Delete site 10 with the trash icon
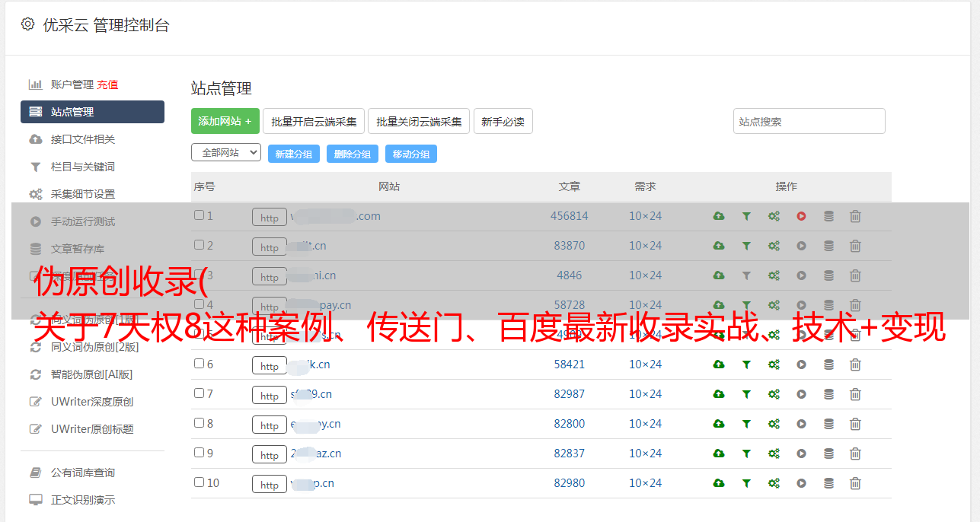The image size is (980, 522). [855, 483]
